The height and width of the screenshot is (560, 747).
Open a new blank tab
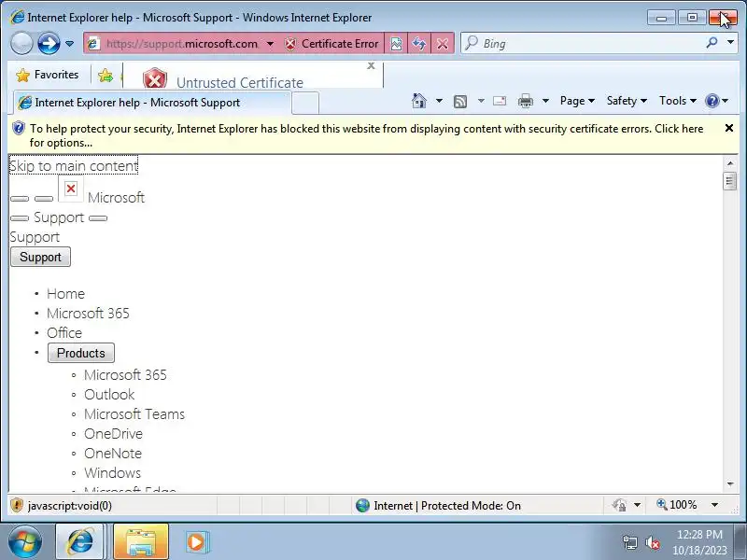coord(305,103)
